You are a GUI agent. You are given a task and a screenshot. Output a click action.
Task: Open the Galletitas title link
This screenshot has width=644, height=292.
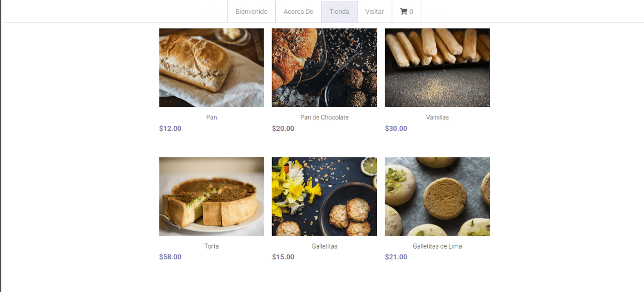(324, 246)
